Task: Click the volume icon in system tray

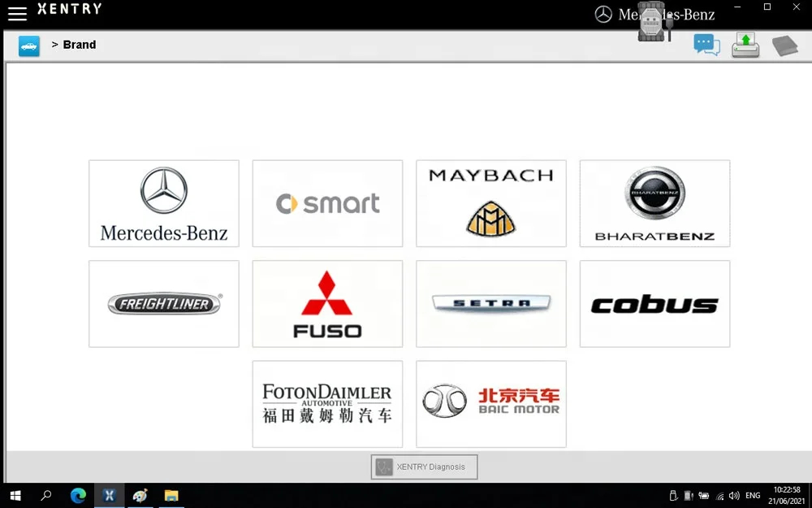Action: click(734, 495)
